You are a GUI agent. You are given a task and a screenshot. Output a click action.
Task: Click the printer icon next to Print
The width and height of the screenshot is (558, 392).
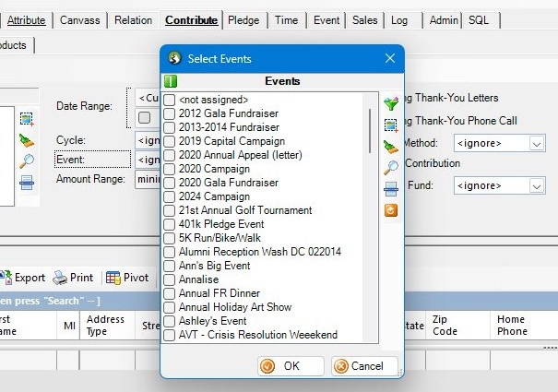tap(60, 277)
